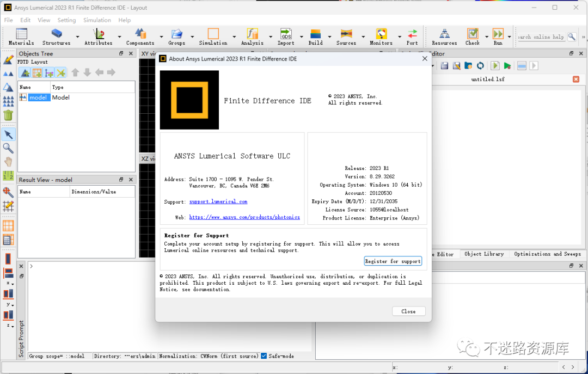Click the zoom extent icon with crosshair
Image resolution: width=588 pixels, height=374 pixels.
click(8, 192)
